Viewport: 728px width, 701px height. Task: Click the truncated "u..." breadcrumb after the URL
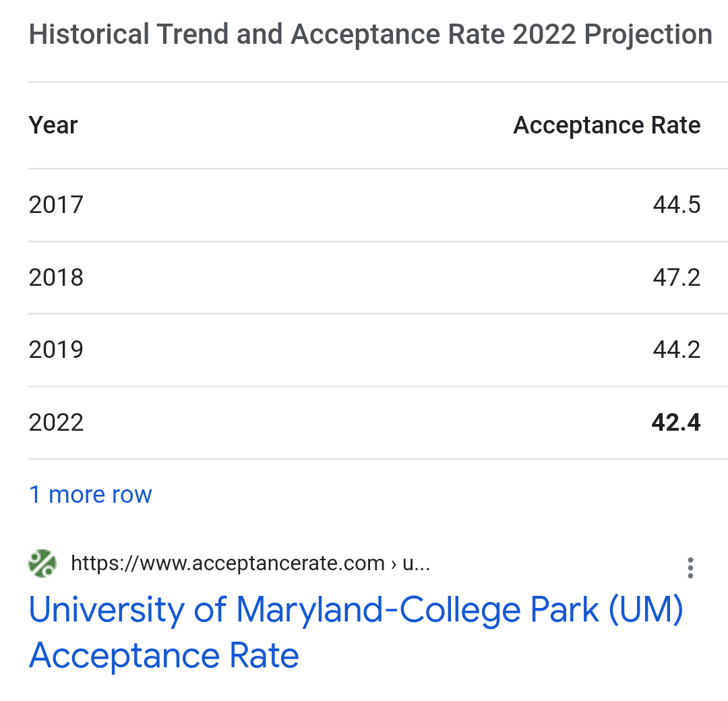tap(416, 563)
